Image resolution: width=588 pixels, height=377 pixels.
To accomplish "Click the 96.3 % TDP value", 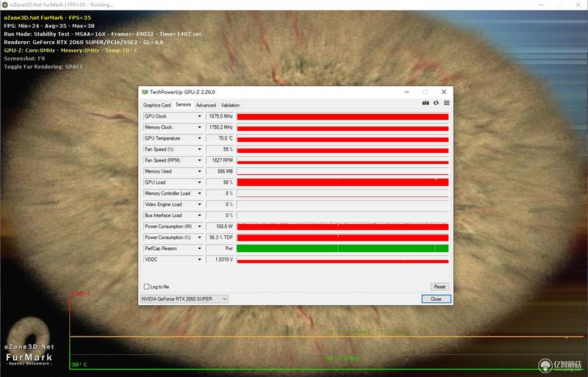I will coord(220,237).
